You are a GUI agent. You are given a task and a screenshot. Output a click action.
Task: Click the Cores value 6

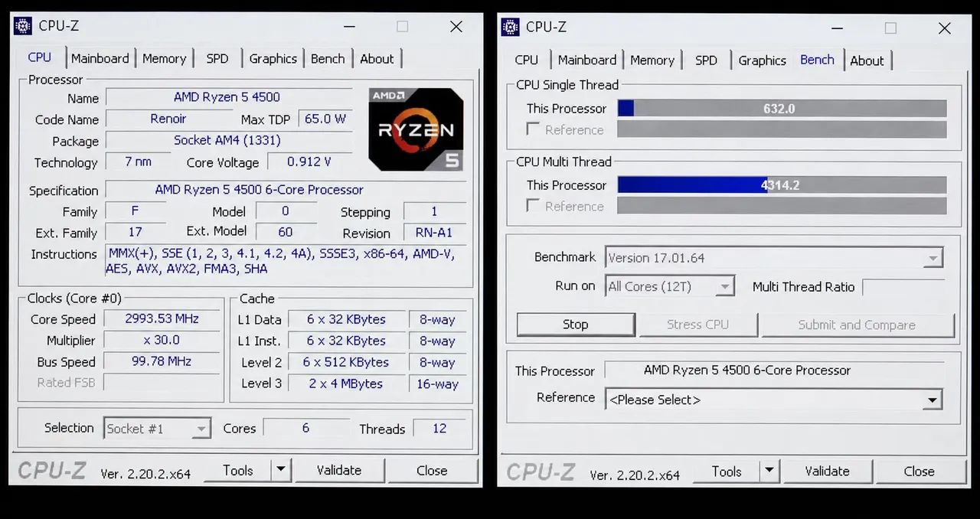(x=305, y=428)
